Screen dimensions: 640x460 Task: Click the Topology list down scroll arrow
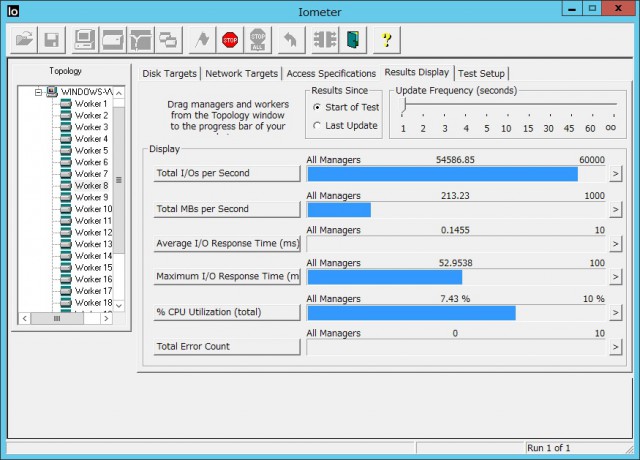(119, 305)
